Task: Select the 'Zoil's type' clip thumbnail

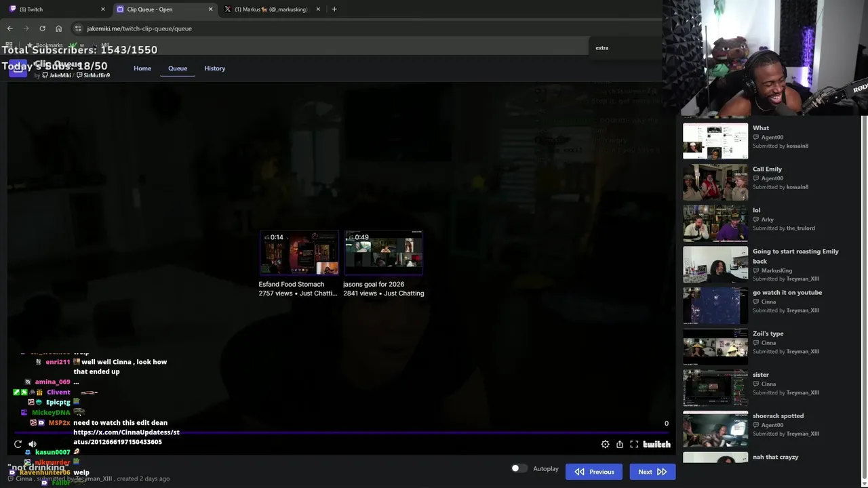Action: [715, 347]
